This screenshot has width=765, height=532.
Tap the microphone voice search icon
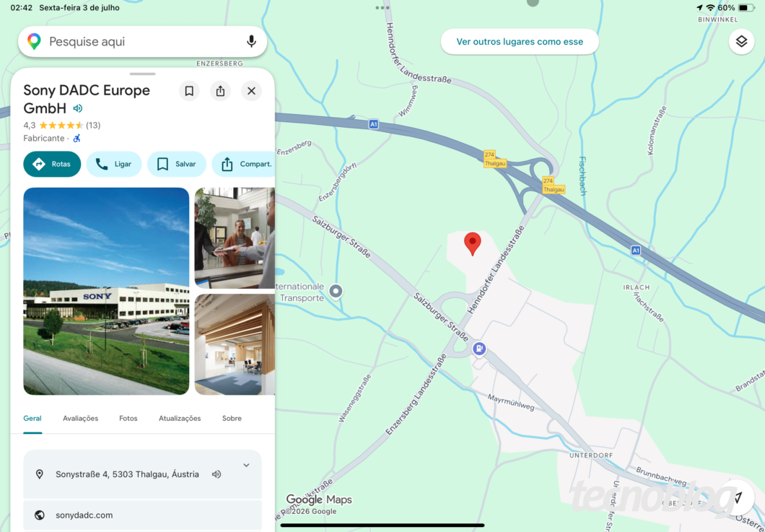coord(251,41)
